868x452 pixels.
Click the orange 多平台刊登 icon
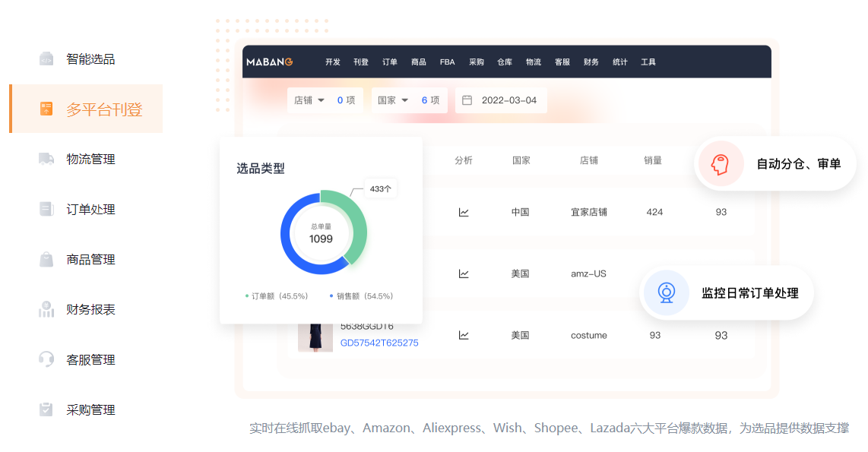click(46, 109)
